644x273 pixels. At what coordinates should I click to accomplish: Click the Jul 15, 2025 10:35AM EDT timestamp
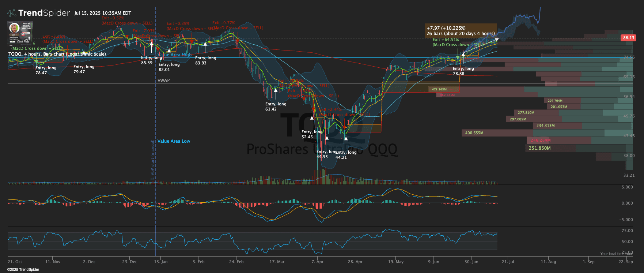tap(102, 13)
